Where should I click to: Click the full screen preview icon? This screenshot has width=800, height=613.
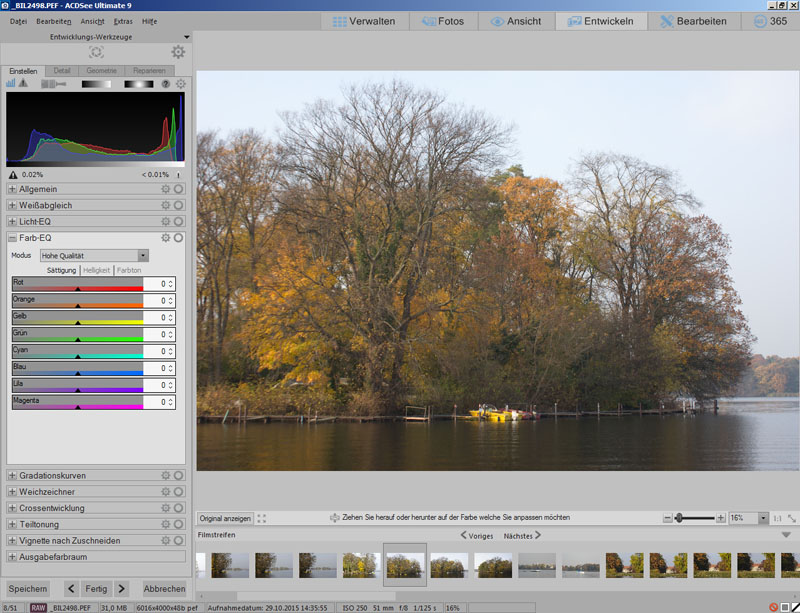tap(262, 518)
